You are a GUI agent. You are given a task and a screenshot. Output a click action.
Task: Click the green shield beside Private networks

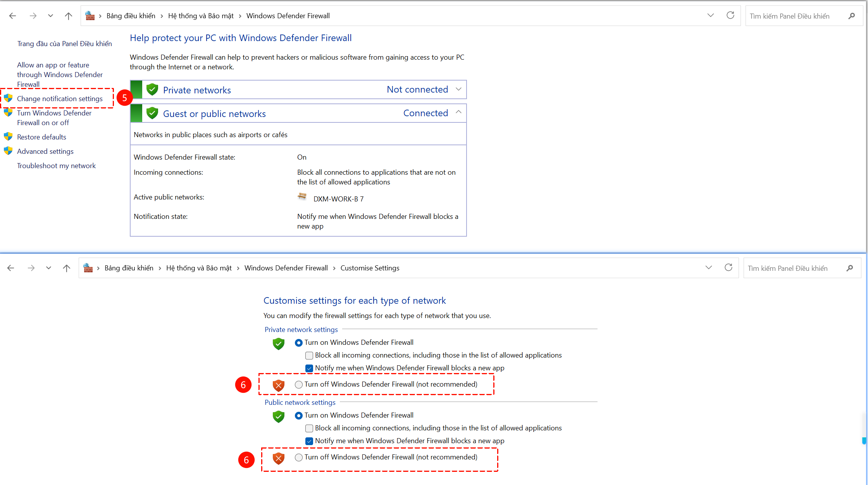click(152, 89)
